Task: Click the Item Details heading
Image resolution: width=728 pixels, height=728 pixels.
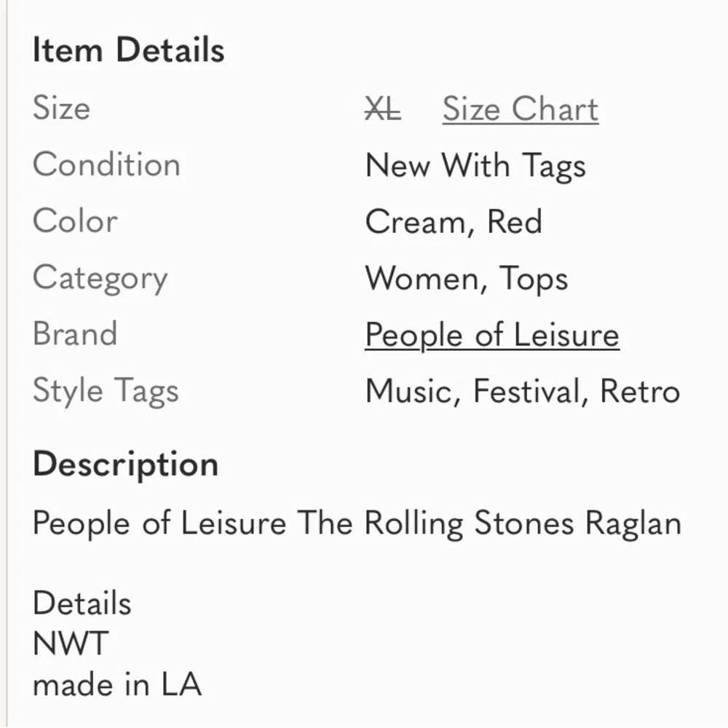Action: point(129,50)
